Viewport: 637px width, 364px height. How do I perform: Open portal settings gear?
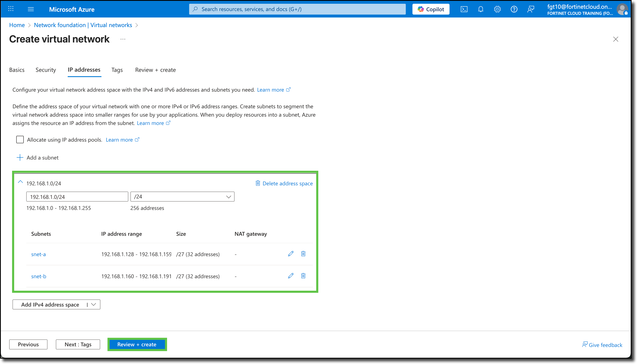point(497,9)
